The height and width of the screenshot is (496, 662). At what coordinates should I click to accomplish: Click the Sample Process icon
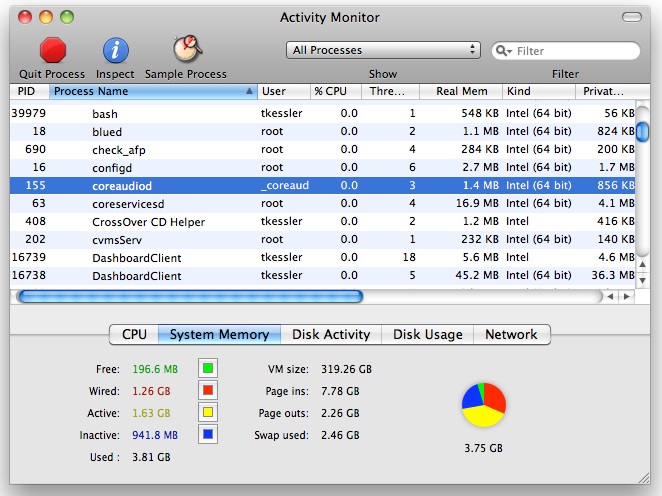[187, 49]
